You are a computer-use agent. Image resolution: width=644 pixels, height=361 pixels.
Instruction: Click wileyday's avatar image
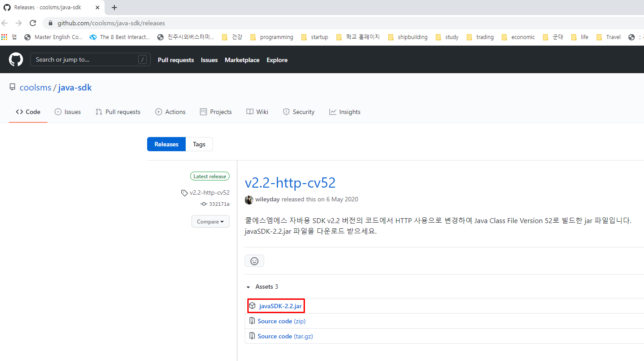pos(249,200)
